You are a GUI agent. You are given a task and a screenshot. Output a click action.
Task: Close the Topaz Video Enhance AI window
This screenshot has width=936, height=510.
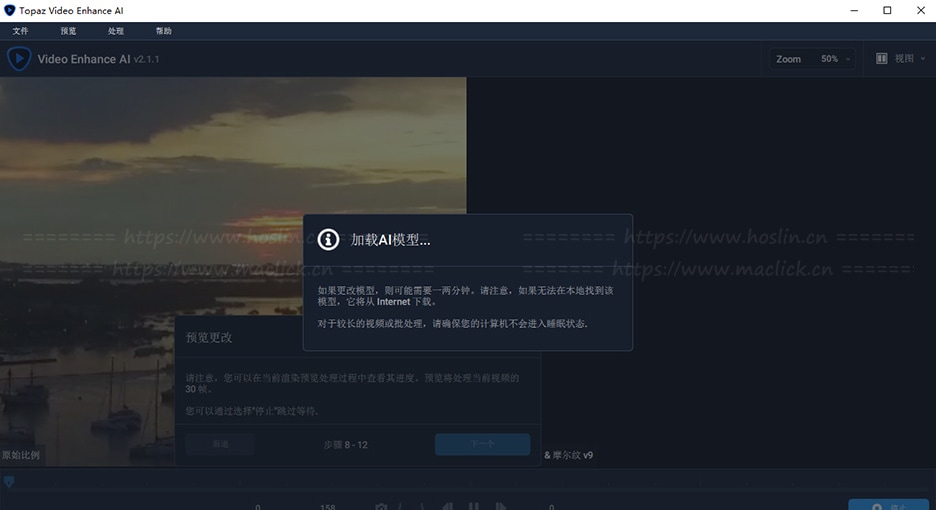920,10
